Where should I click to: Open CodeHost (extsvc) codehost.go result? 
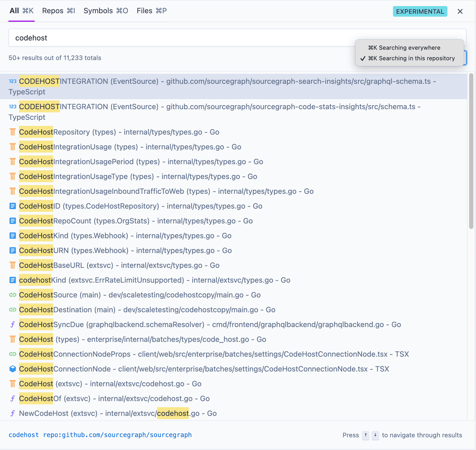pos(234,384)
